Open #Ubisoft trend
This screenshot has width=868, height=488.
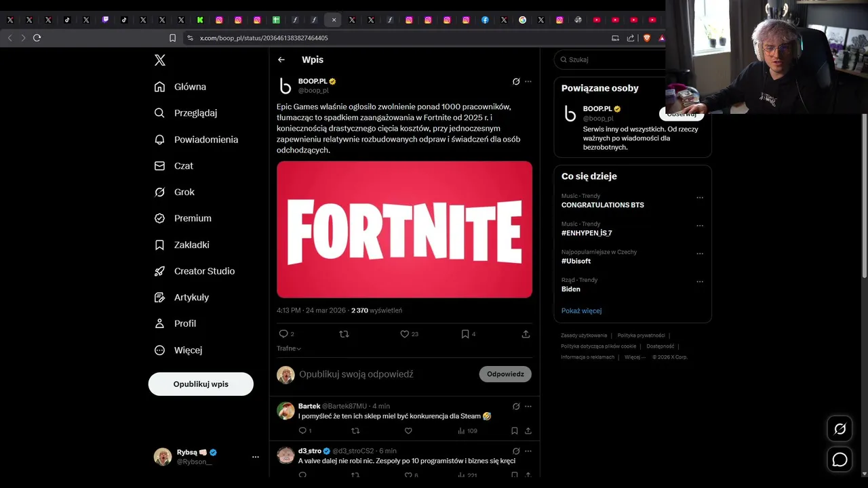(576, 261)
